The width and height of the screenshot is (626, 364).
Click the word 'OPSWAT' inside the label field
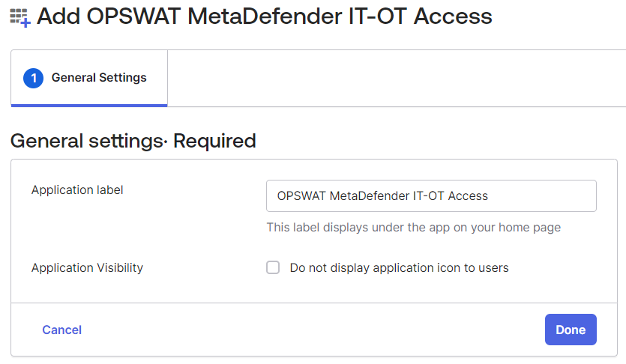301,195
